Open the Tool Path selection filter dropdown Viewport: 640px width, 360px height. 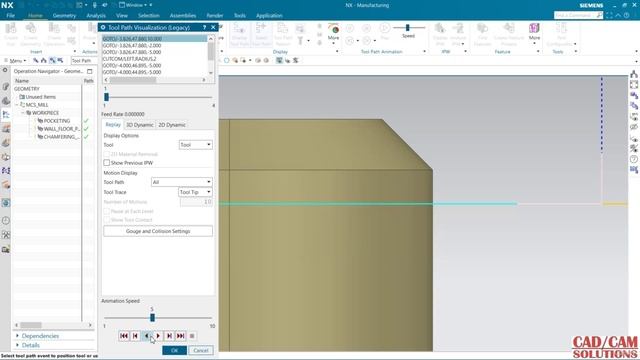coord(84,60)
